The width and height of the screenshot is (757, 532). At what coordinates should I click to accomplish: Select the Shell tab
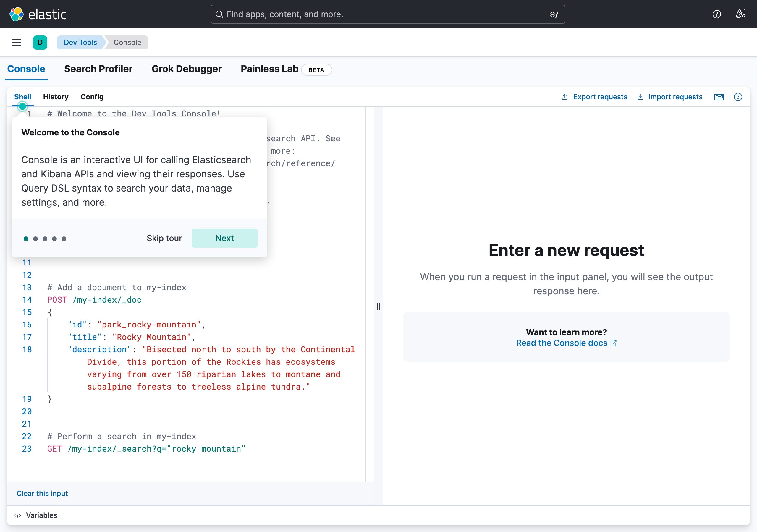click(23, 97)
